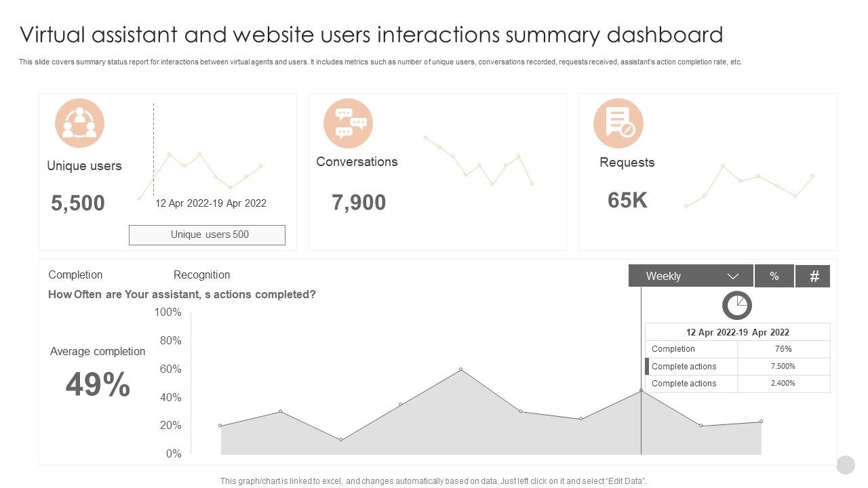Click the chart point at the vertical marker line
The width and height of the screenshot is (868, 488).
pos(641,390)
